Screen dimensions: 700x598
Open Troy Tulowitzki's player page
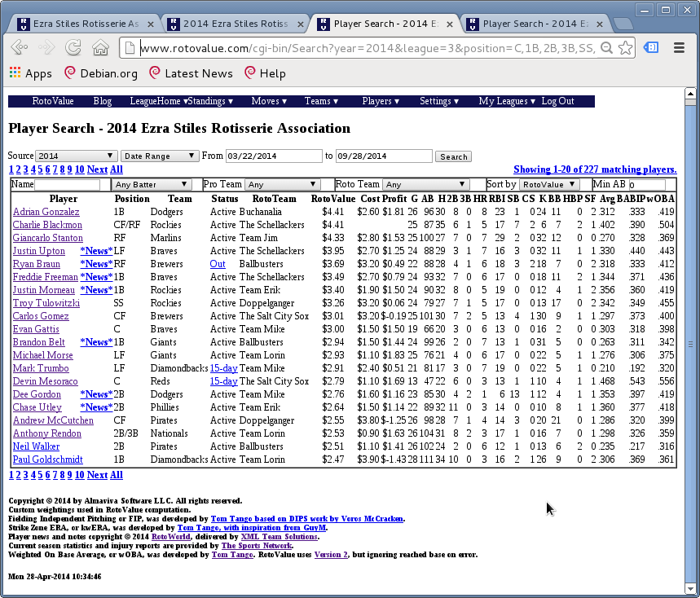[x=46, y=303]
